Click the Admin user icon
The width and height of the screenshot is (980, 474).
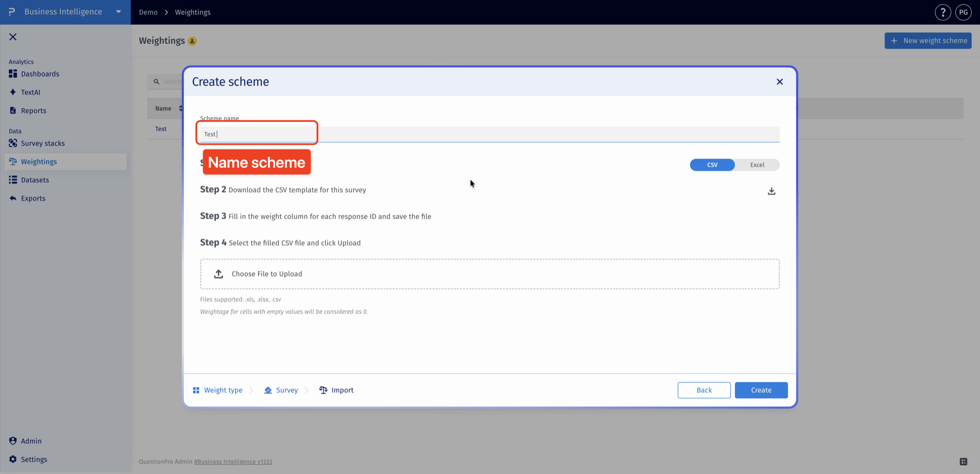click(x=13, y=441)
